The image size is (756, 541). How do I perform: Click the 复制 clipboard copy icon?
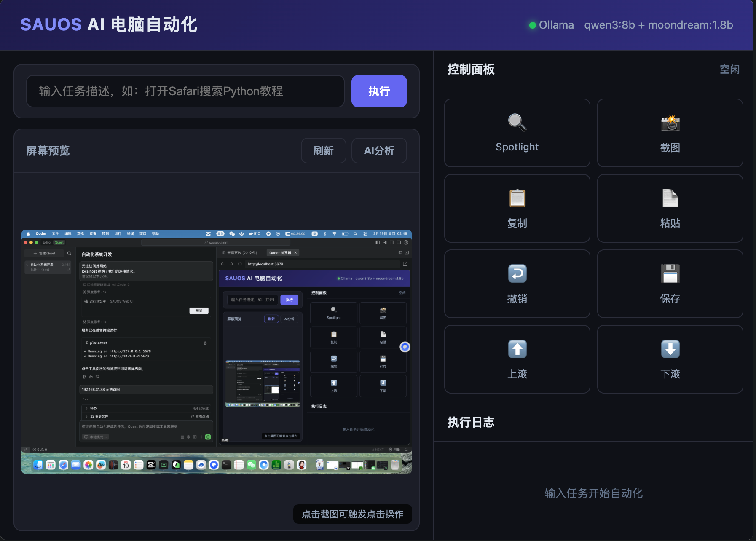click(517, 198)
